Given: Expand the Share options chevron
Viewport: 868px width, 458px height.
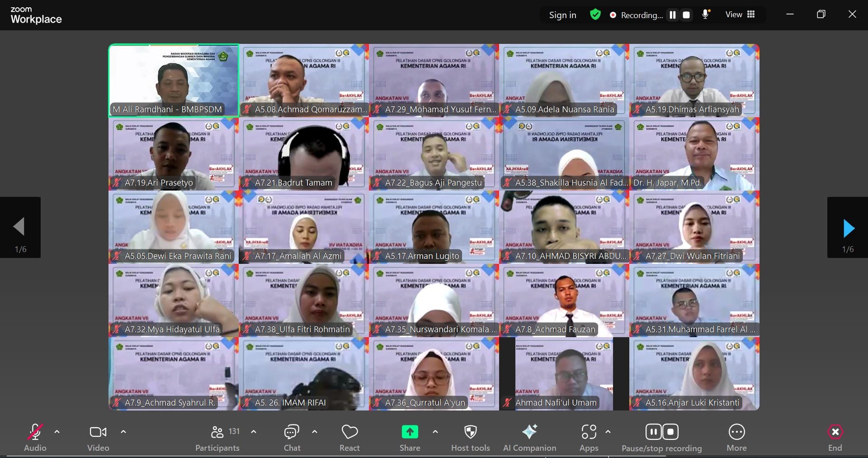Looking at the screenshot, I should [x=435, y=432].
